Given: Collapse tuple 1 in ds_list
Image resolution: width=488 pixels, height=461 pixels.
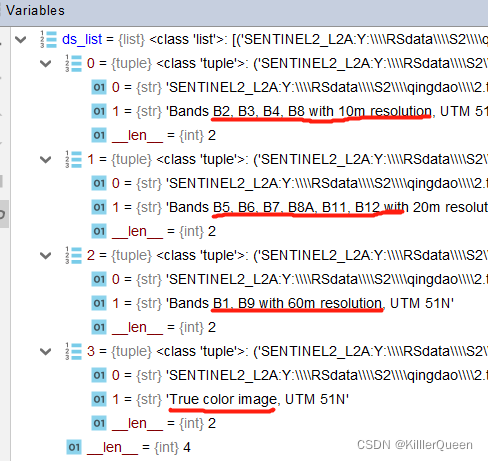Looking at the screenshot, I should pos(45,160).
